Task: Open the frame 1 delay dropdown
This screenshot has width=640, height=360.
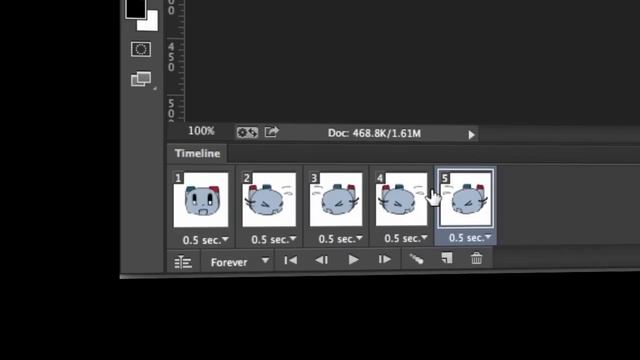Action: pos(206,240)
